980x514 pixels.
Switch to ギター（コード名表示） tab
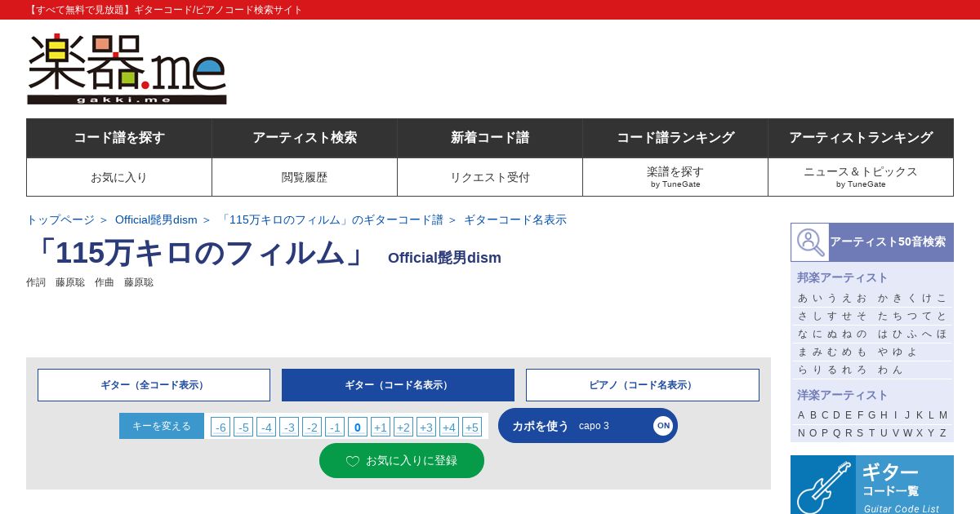coord(398,385)
